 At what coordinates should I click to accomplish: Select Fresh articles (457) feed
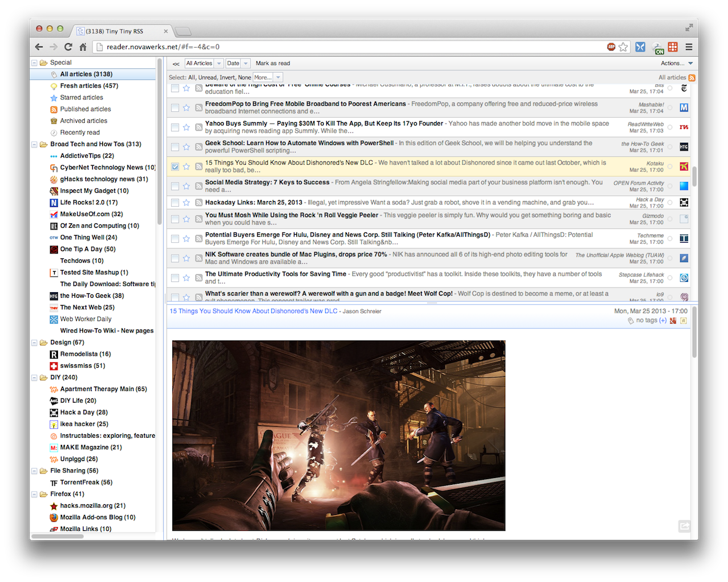click(x=89, y=86)
